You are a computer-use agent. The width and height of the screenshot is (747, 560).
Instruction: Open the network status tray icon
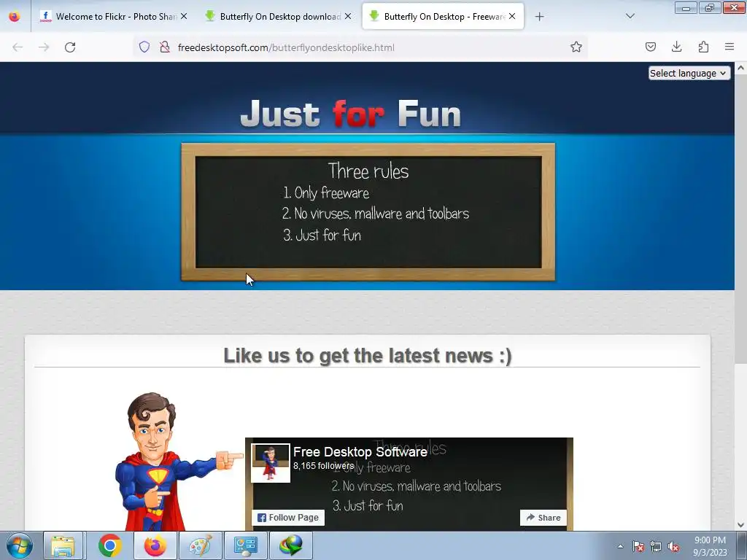[656, 546]
